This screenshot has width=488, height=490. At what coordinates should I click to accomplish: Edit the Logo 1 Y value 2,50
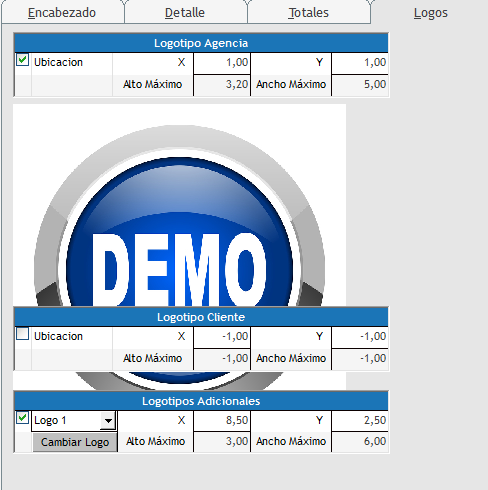pyautogui.click(x=360, y=421)
